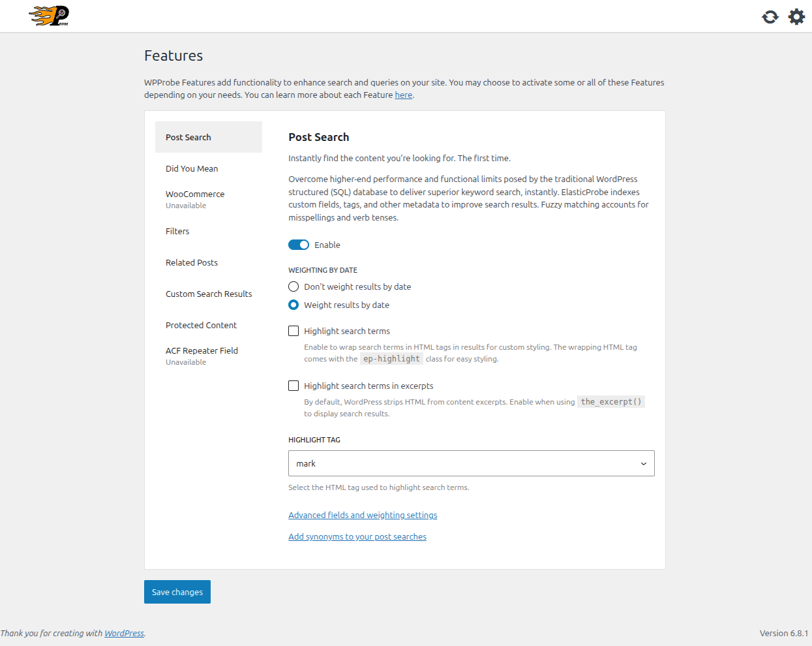
Task: Click the sync refresh icon
Action: point(770,17)
